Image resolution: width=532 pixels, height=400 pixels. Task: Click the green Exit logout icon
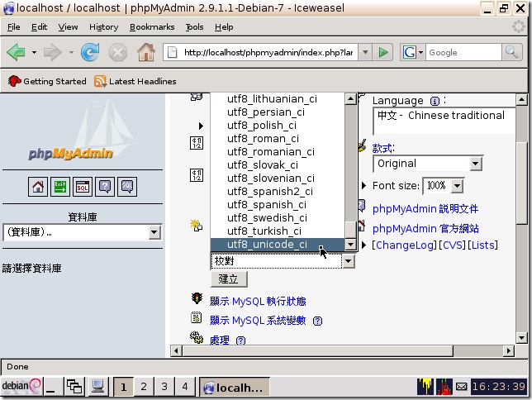coord(60,187)
